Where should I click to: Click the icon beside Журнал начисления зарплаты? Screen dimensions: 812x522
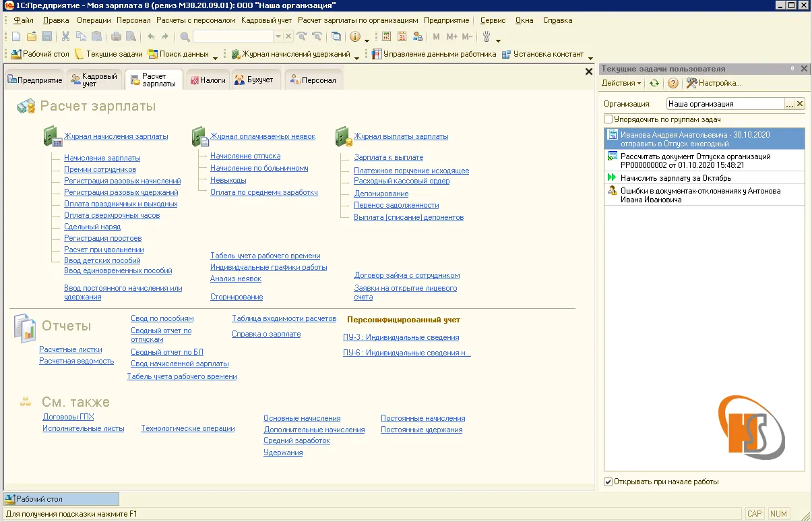(x=53, y=136)
